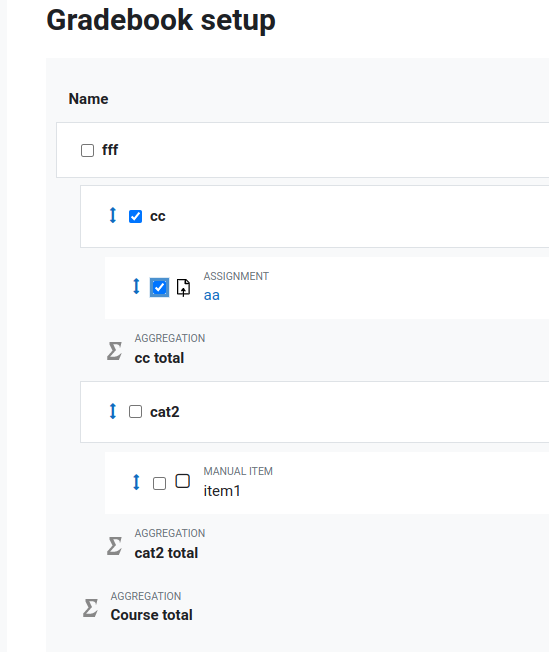Click the Name column header
Image resolution: width=549 pixels, height=652 pixels.
89,99
